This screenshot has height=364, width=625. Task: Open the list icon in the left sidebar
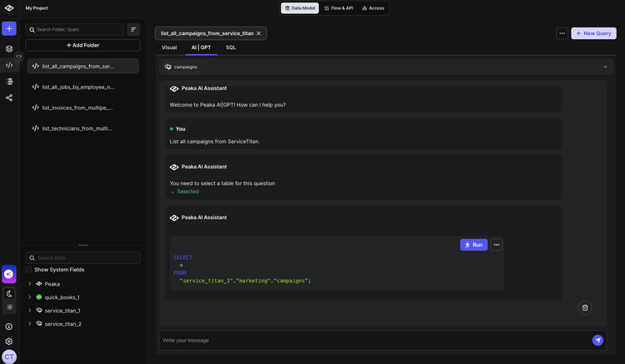pyautogui.click(x=9, y=82)
